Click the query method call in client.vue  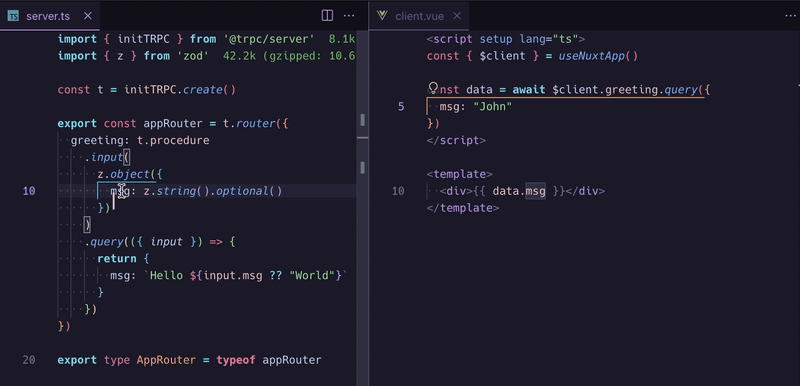[681, 90]
